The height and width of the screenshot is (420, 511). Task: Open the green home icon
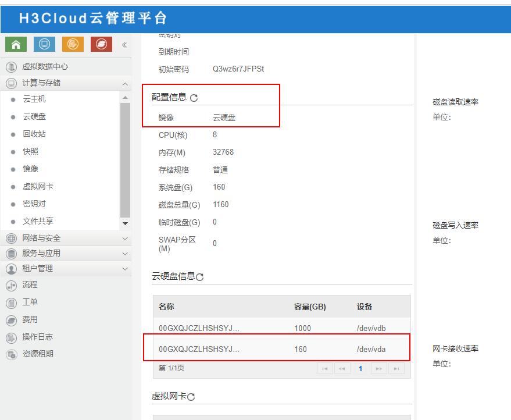[16, 44]
